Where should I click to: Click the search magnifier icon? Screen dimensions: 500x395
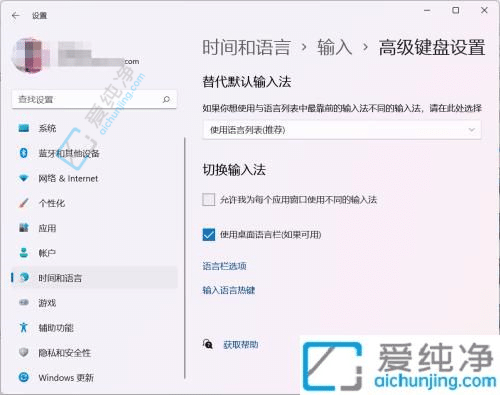click(x=166, y=99)
